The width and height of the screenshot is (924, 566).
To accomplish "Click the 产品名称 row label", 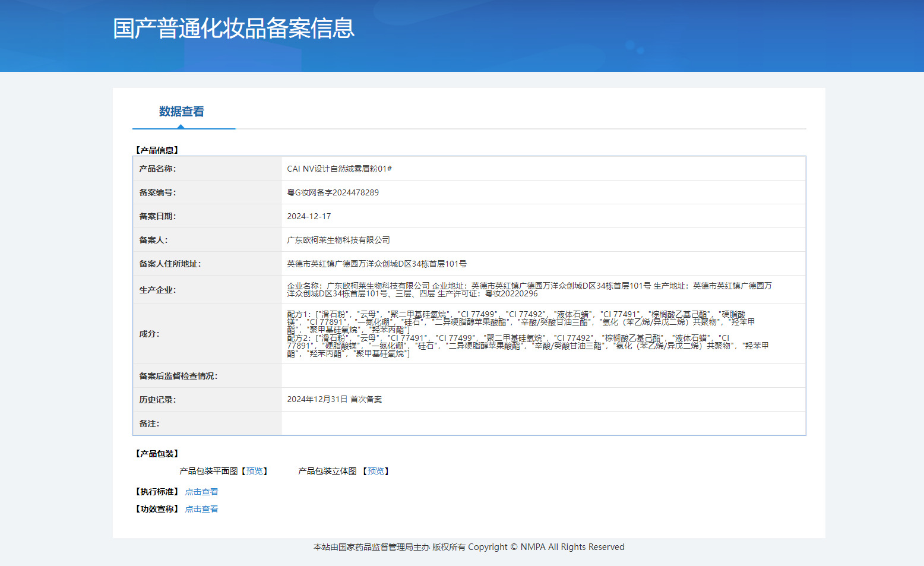I will coord(157,169).
